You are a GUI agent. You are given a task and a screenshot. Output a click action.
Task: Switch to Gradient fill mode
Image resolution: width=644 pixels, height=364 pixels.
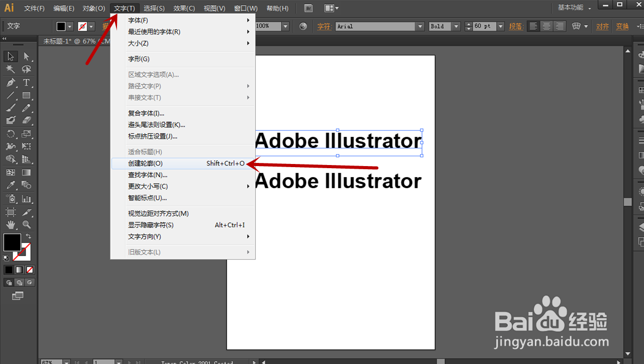pos(19,270)
